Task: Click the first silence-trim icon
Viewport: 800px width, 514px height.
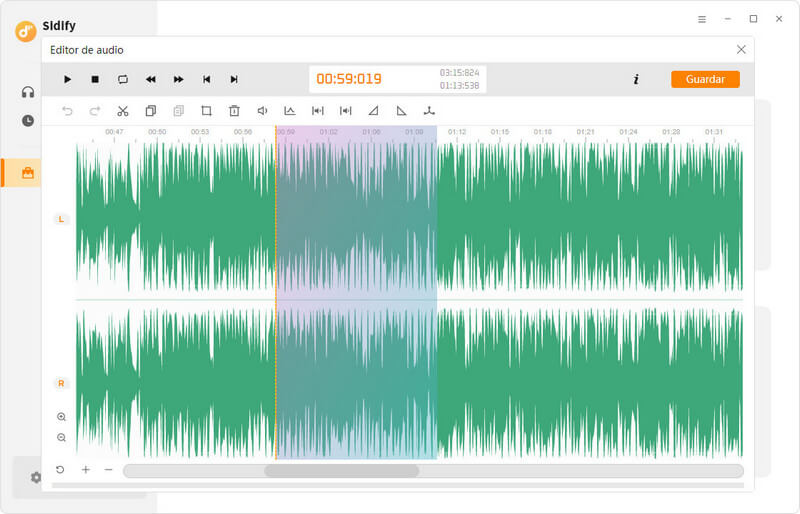Action: tap(317, 111)
